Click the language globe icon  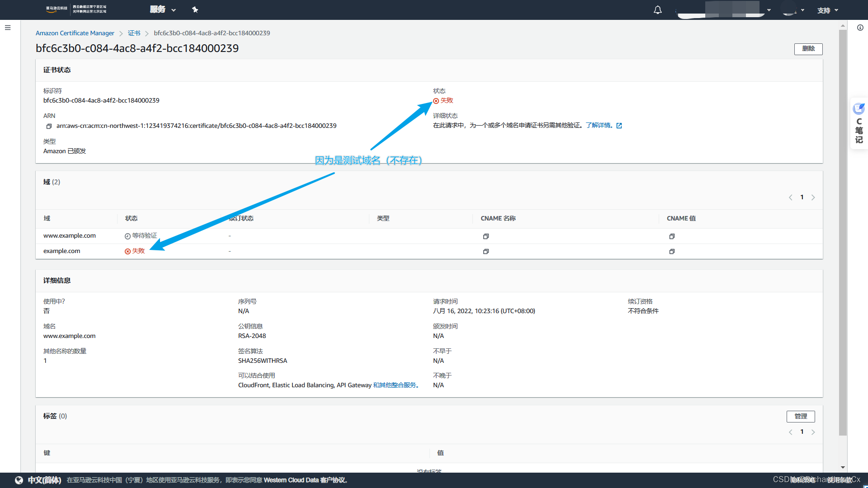19,480
